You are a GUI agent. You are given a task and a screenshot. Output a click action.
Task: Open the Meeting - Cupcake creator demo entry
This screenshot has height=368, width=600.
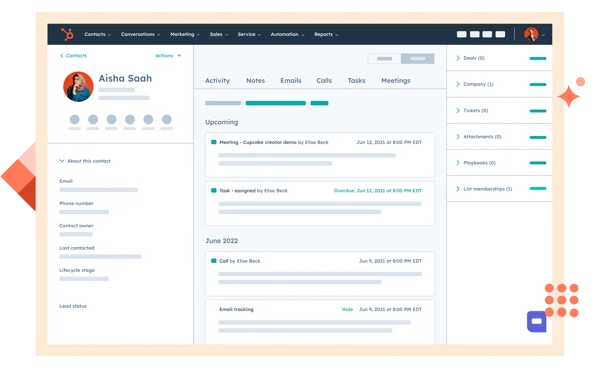pos(320,155)
